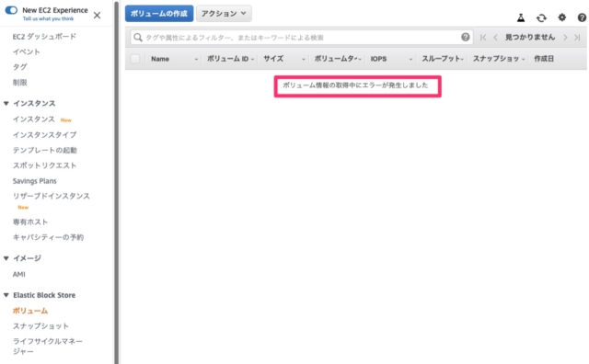The height and width of the screenshot is (364, 589).
Task: Open スナップショット in the sidebar
Action: click(40, 326)
